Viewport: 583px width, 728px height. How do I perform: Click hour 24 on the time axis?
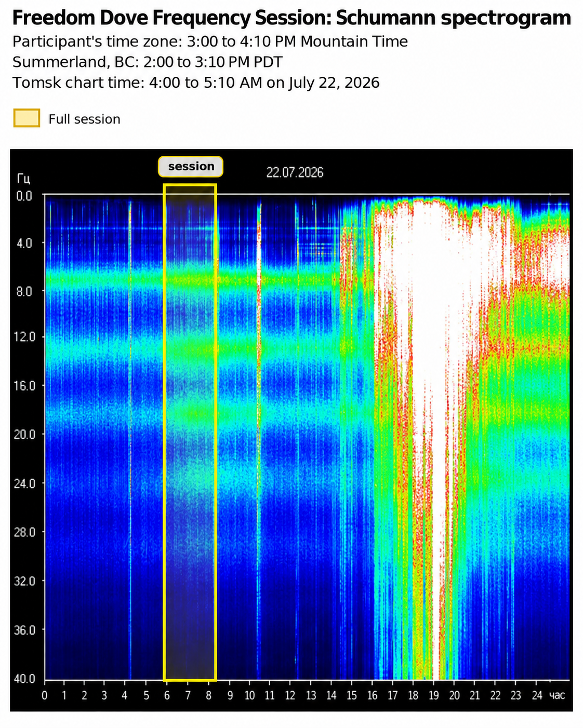pyautogui.click(x=537, y=695)
